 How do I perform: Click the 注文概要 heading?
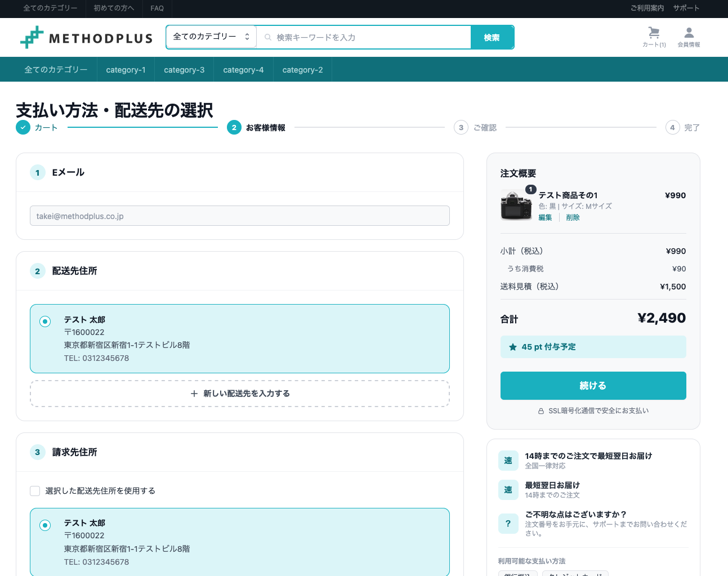(x=518, y=173)
